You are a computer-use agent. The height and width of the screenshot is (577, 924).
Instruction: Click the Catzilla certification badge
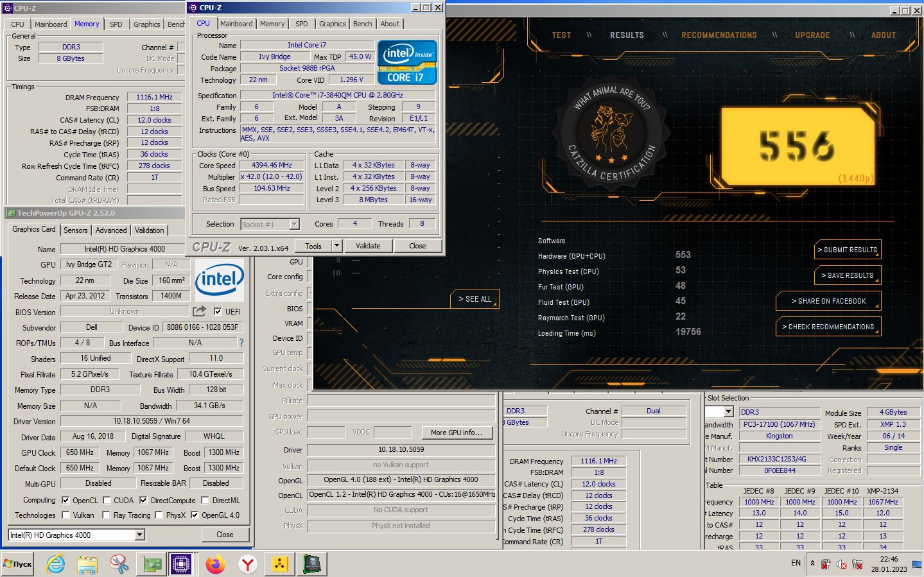point(612,133)
